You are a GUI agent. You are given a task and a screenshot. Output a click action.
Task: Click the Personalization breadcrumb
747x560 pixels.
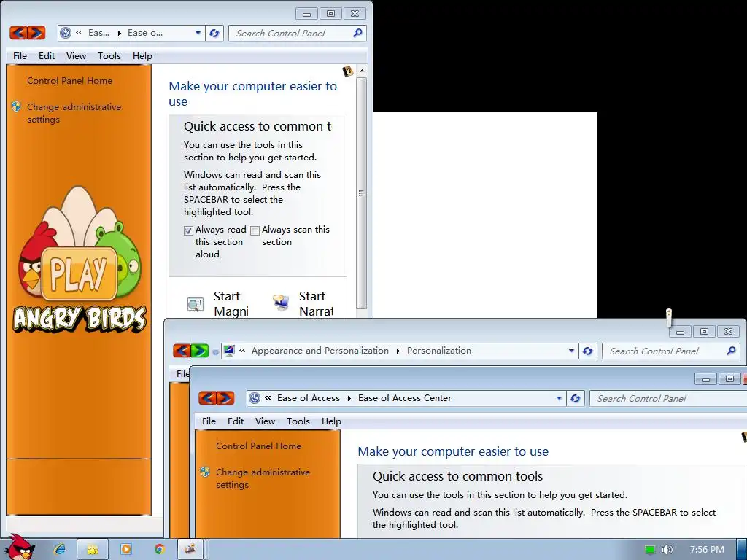point(438,351)
